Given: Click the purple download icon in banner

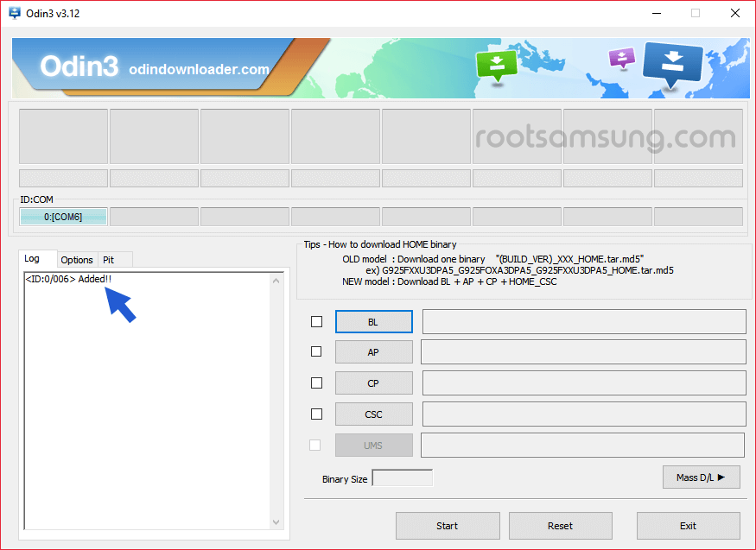Looking at the screenshot, I should pyautogui.click(x=622, y=59).
